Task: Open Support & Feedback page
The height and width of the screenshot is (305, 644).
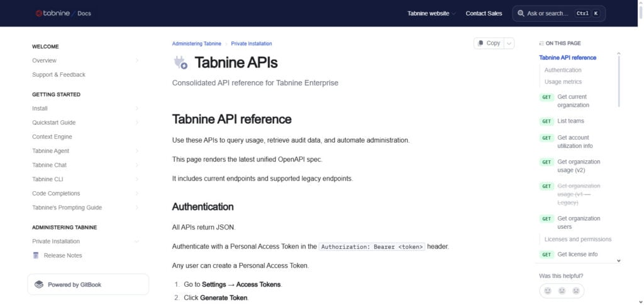Action: click(58, 75)
